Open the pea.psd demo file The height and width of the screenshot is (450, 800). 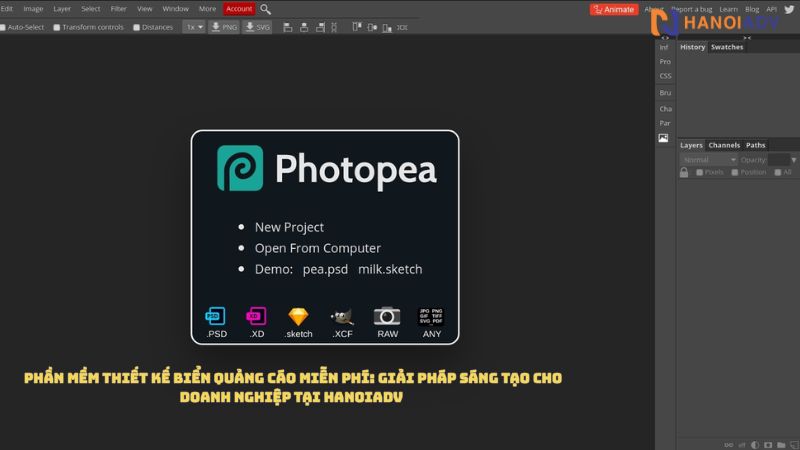coord(325,269)
